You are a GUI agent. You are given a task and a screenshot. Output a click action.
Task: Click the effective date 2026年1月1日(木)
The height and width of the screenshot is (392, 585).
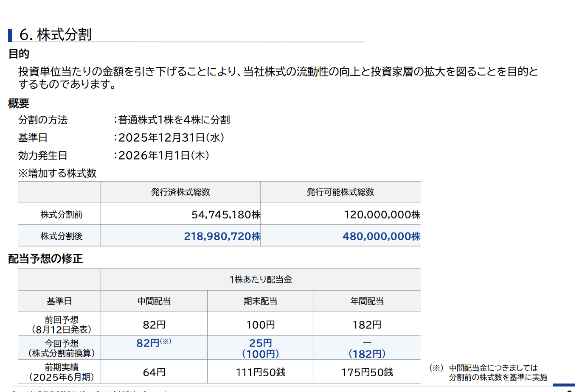[163, 156]
